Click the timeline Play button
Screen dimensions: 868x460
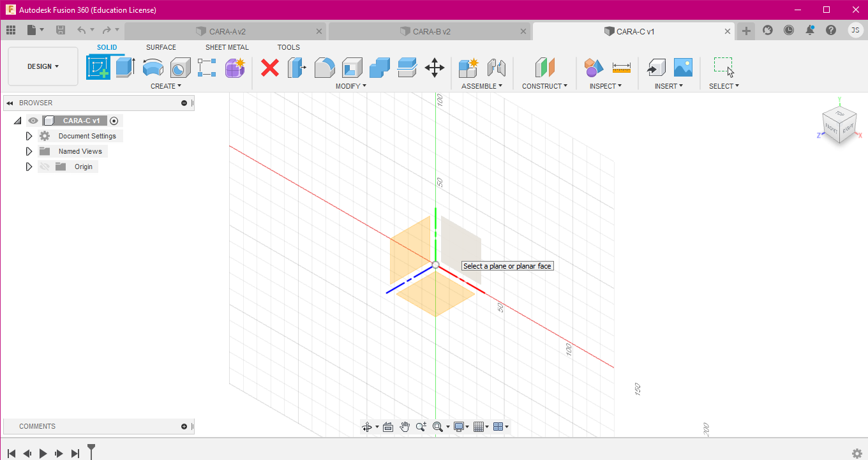(43, 454)
